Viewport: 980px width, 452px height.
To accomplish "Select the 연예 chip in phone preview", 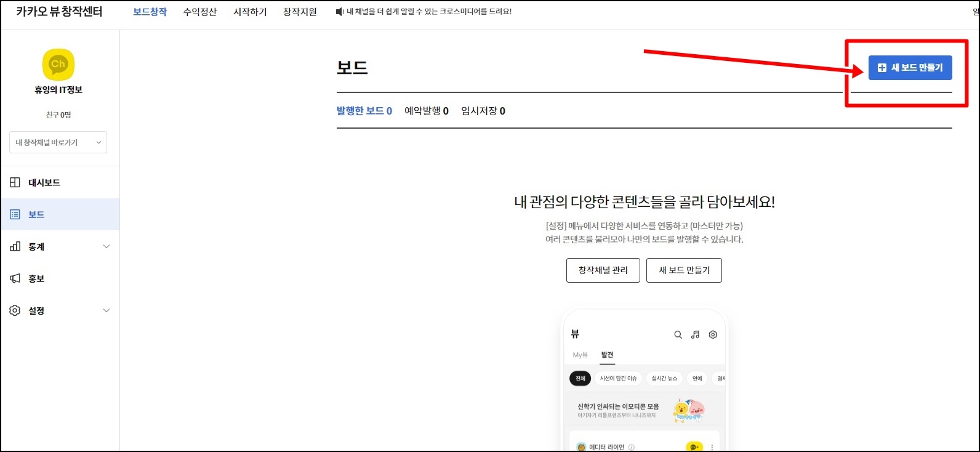I will tap(697, 379).
